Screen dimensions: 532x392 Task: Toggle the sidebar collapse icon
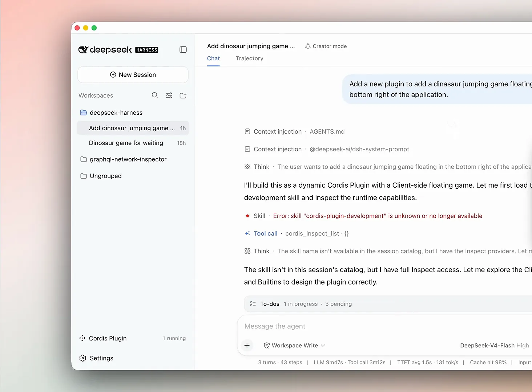tap(183, 50)
